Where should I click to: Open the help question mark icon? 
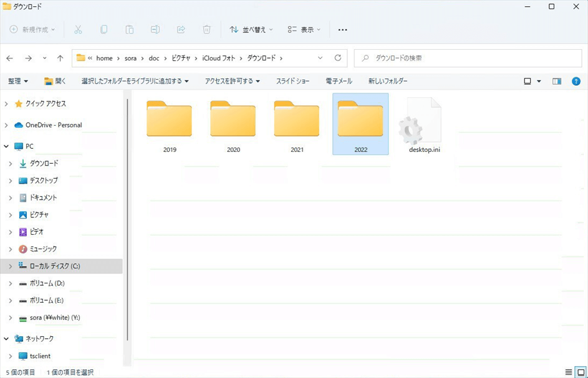tap(576, 81)
